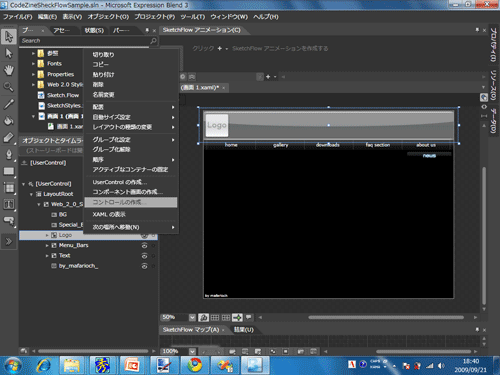Click scope up icon beside top [UserControl]

pyautogui.click(x=24, y=163)
